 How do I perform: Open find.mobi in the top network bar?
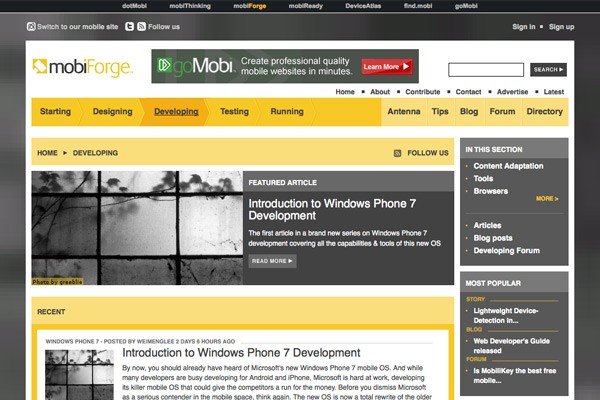point(418,6)
